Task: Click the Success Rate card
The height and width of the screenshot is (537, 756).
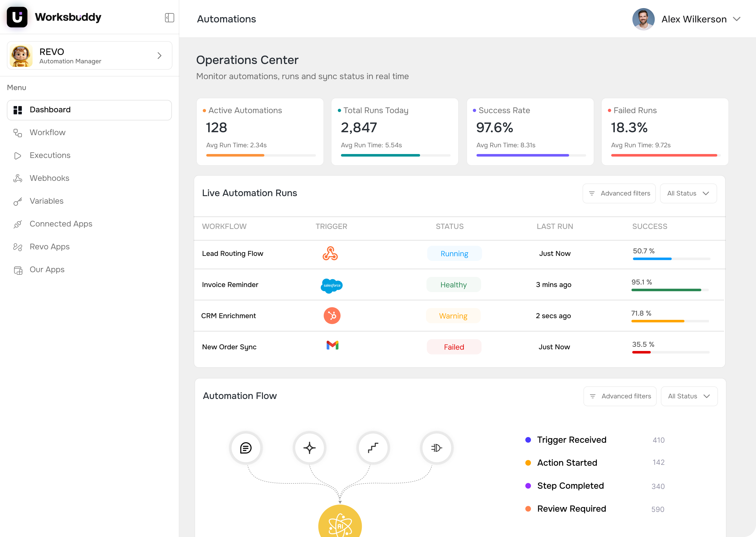Action: coord(530,132)
